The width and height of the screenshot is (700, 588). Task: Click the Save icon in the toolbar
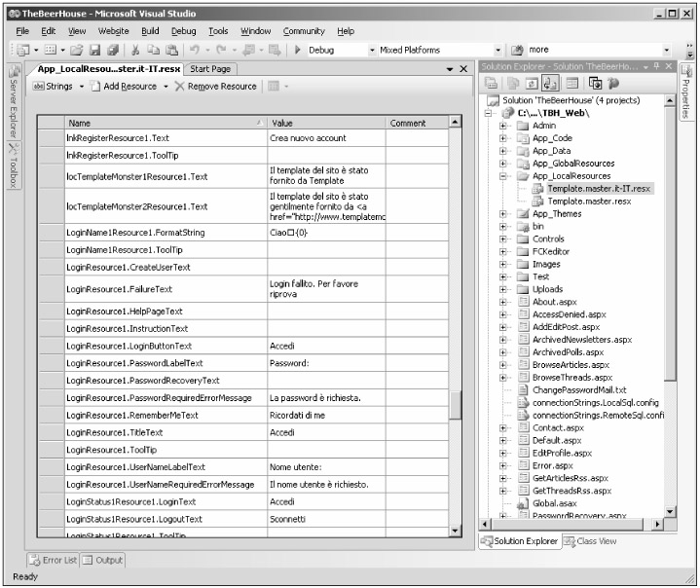(x=95, y=50)
